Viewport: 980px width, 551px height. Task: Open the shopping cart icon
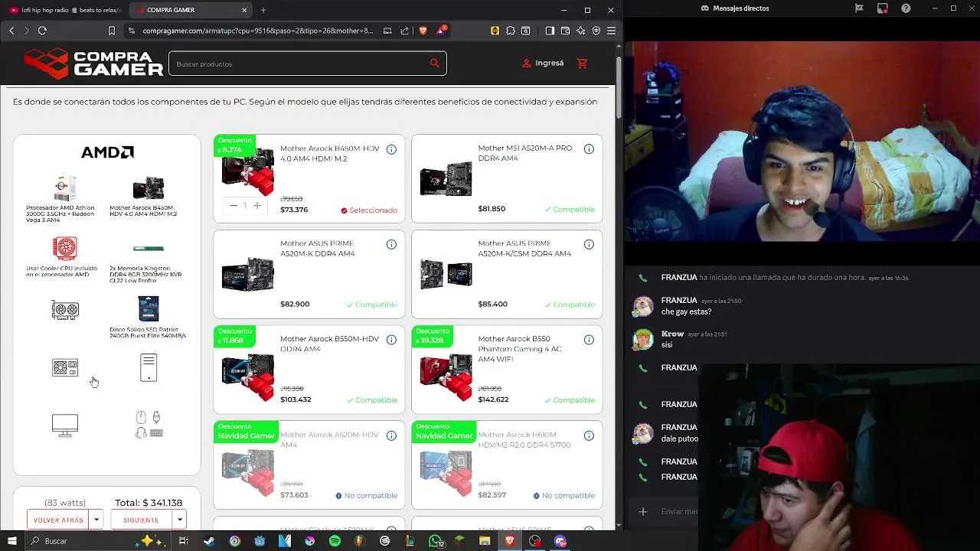[x=582, y=64]
